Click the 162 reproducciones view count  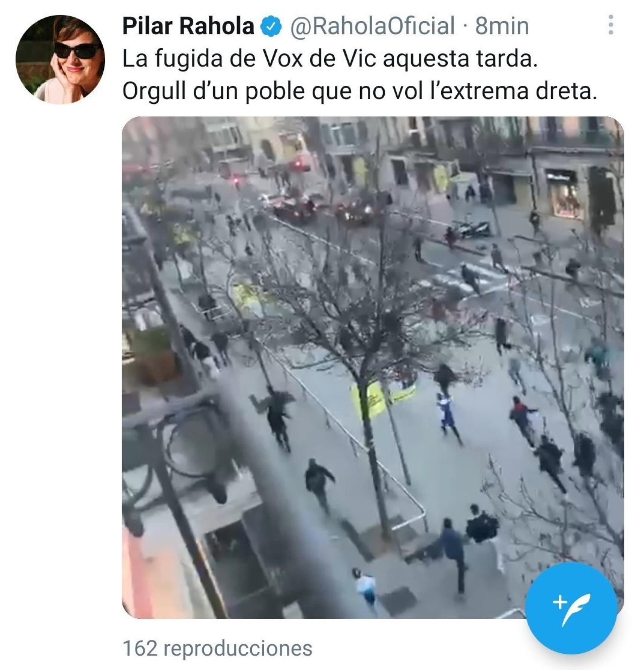pyautogui.click(x=217, y=648)
